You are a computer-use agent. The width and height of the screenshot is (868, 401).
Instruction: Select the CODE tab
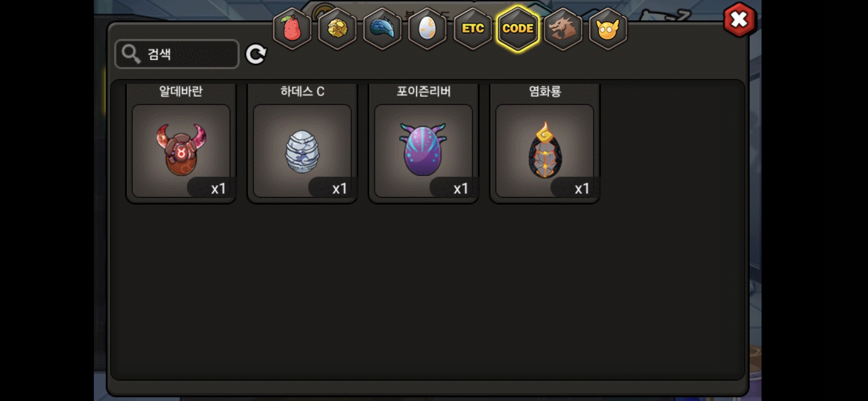coord(518,29)
